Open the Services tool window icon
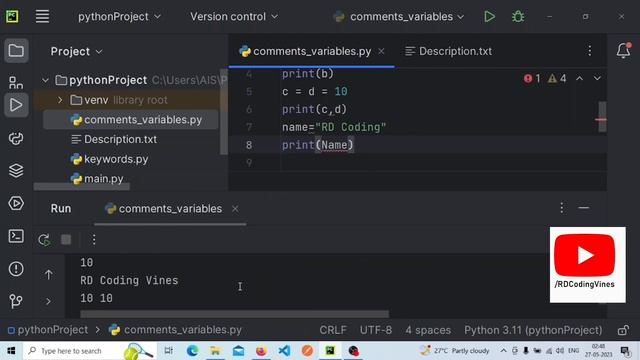The image size is (640, 360). [x=16, y=203]
